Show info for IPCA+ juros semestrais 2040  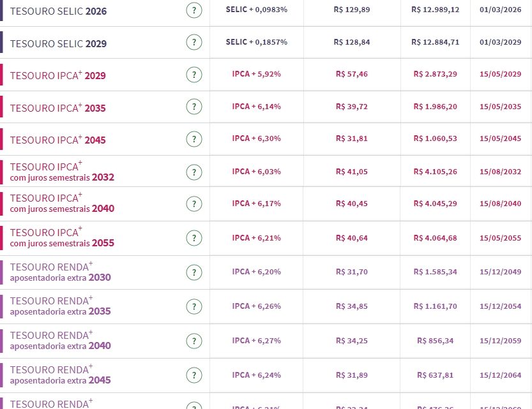(x=194, y=204)
